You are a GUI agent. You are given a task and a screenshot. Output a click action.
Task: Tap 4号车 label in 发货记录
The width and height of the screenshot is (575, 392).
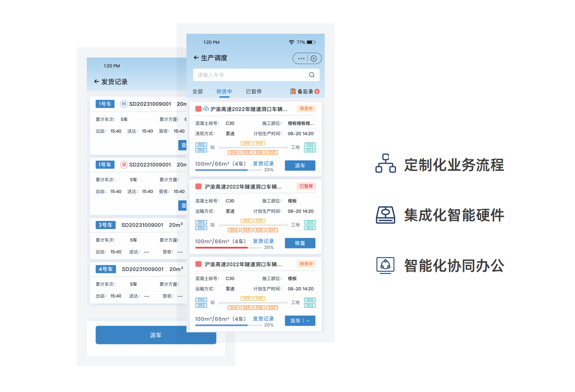click(x=106, y=269)
